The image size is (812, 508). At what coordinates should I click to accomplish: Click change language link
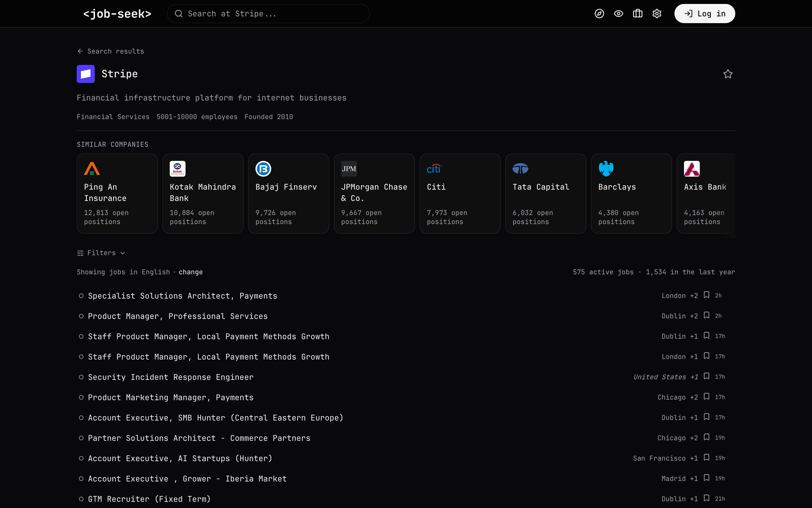191,272
